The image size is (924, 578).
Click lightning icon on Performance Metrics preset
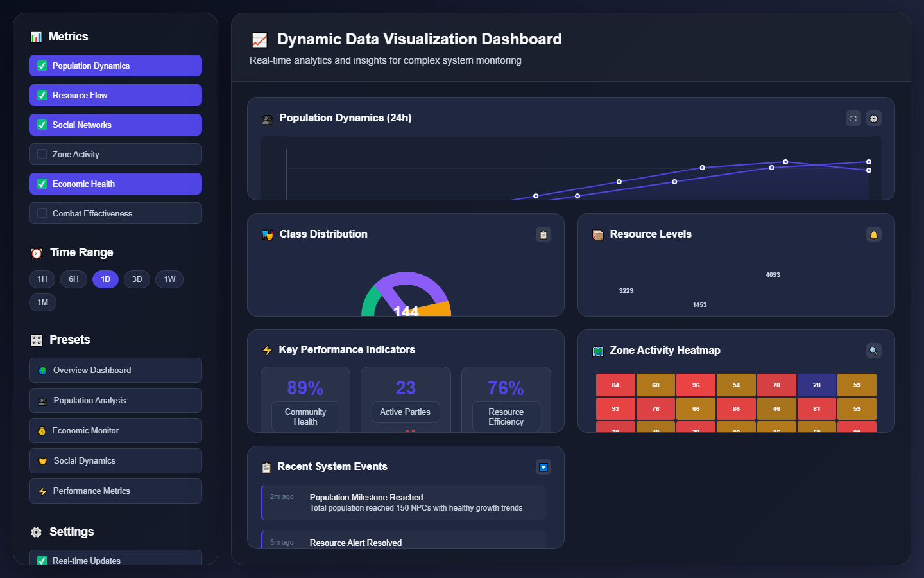pyautogui.click(x=43, y=491)
